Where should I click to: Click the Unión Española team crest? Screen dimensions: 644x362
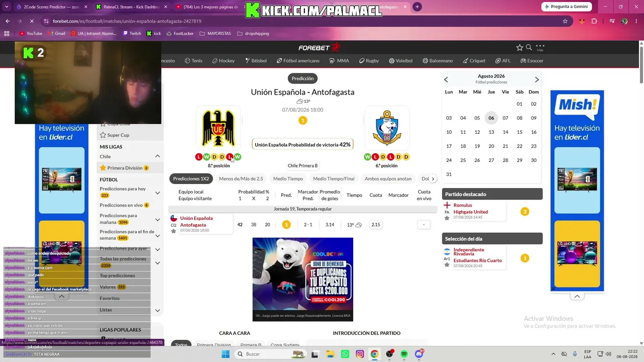[218, 128]
